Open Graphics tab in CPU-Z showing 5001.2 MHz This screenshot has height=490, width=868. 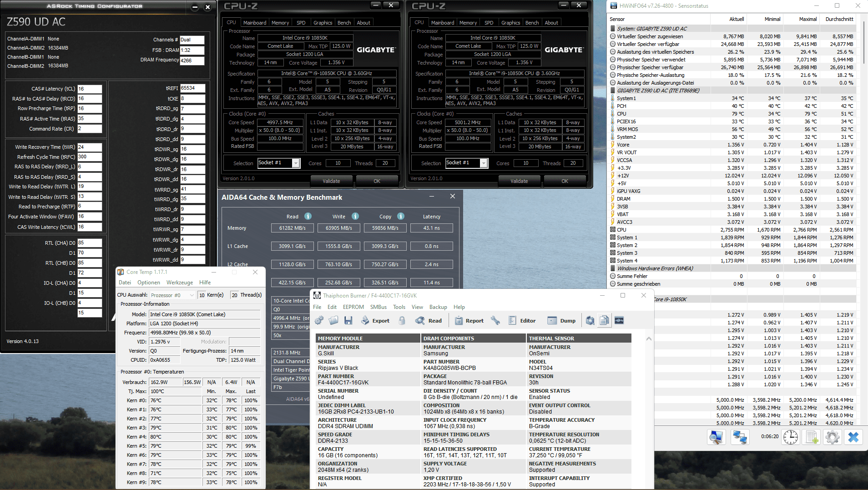point(510,22)
